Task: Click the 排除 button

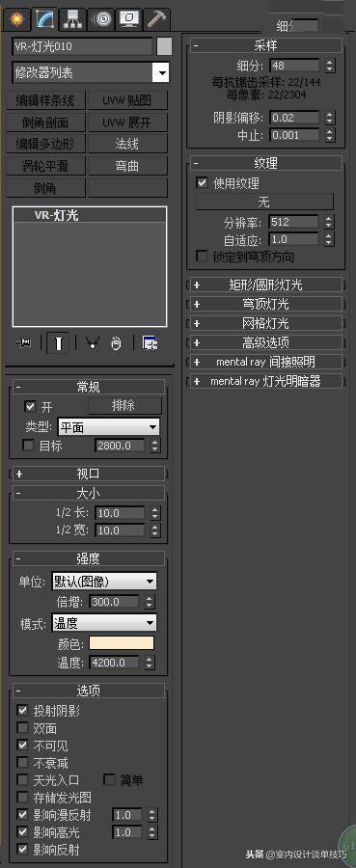Action: click(124, 406)
